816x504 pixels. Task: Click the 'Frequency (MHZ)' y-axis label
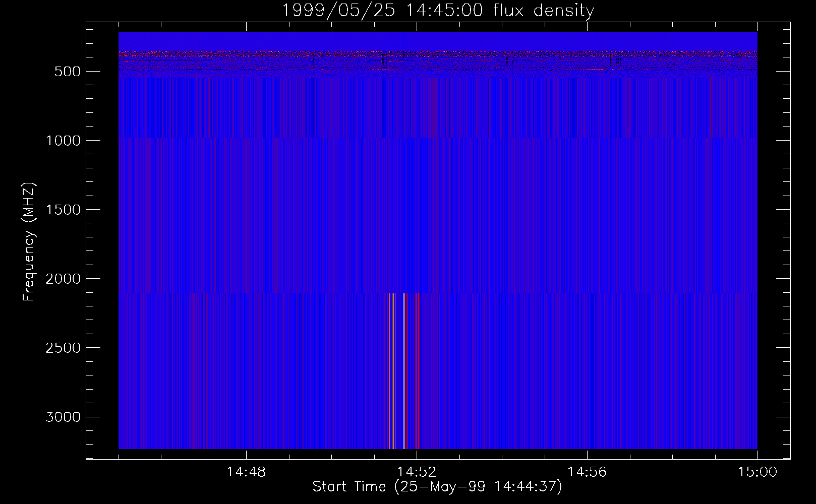point(29,242)
